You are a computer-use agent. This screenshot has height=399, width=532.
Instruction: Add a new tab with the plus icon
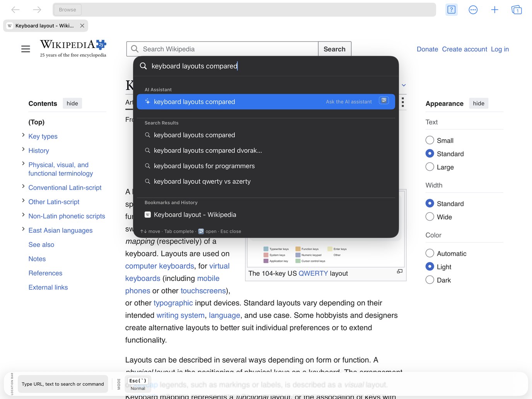(494, 10)
